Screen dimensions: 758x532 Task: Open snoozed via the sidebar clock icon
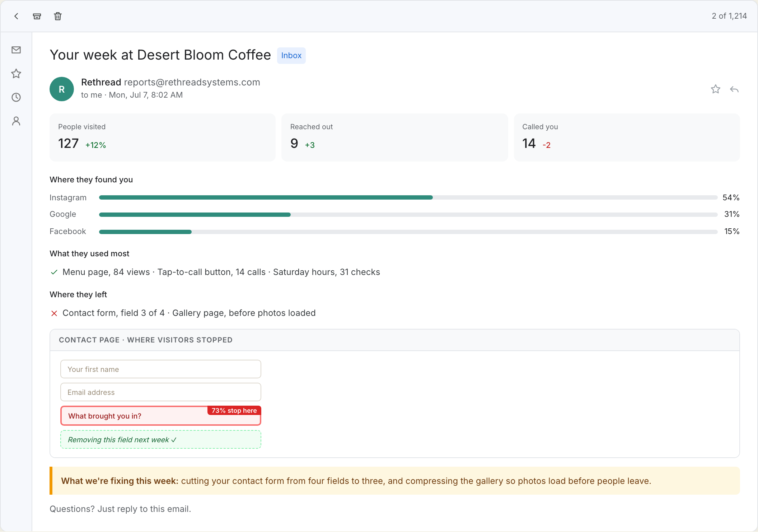point(16,97)
